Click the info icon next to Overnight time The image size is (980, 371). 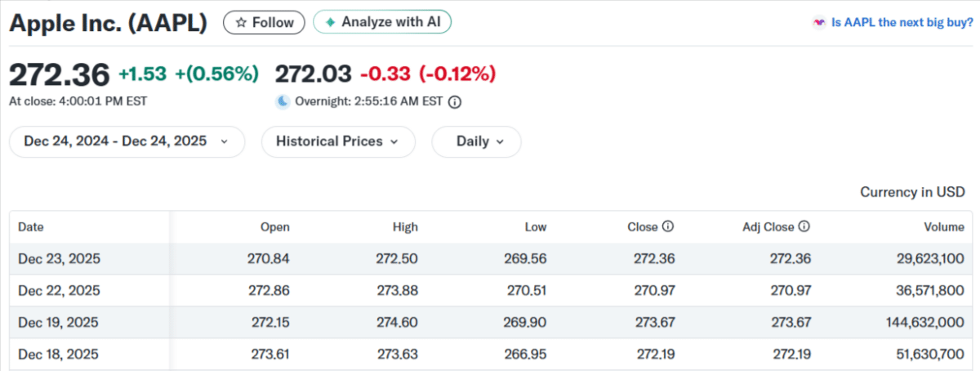[456, 102]
